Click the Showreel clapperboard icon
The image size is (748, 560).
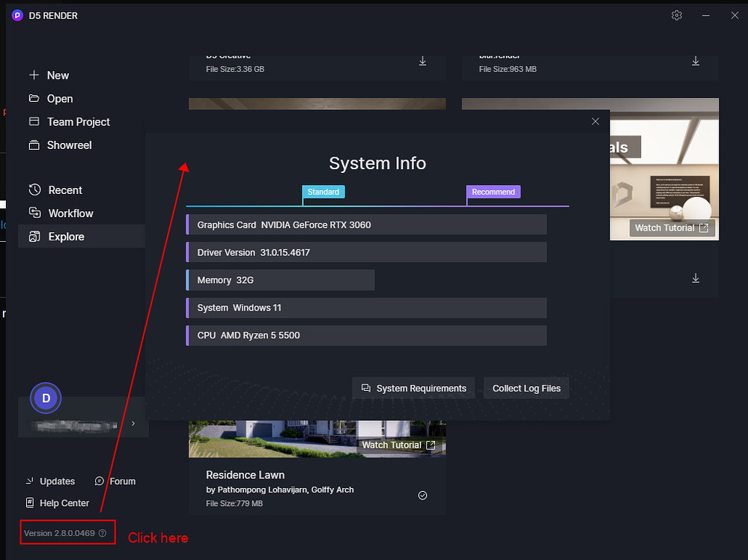33,144
